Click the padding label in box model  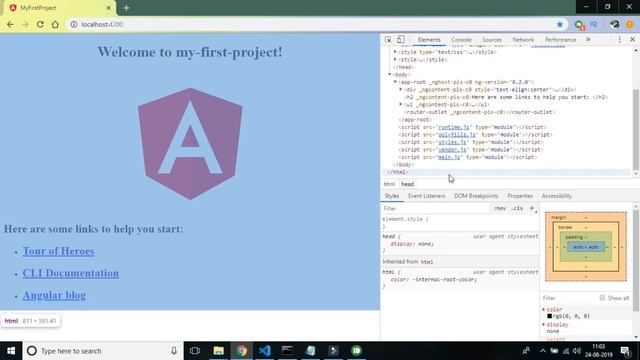574,237
